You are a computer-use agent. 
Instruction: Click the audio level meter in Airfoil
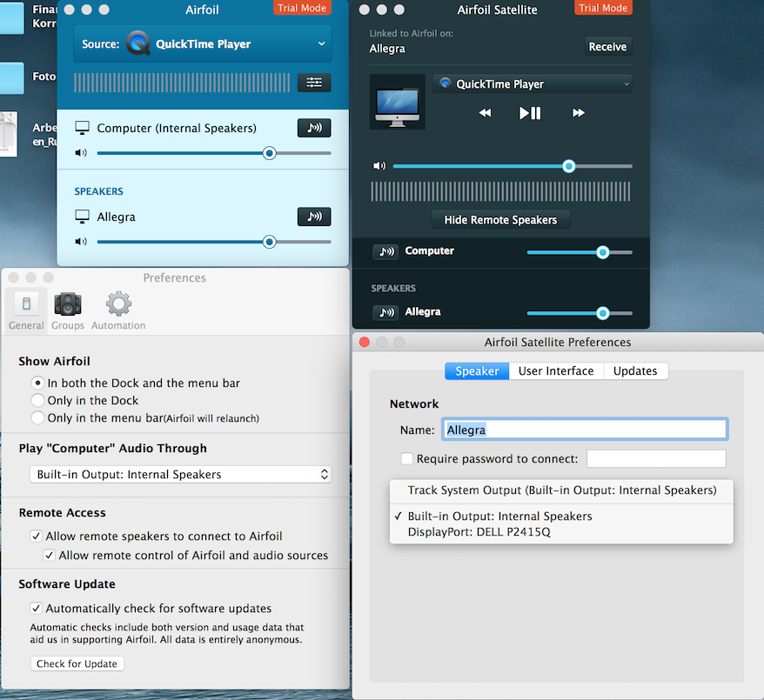(182, 83)
